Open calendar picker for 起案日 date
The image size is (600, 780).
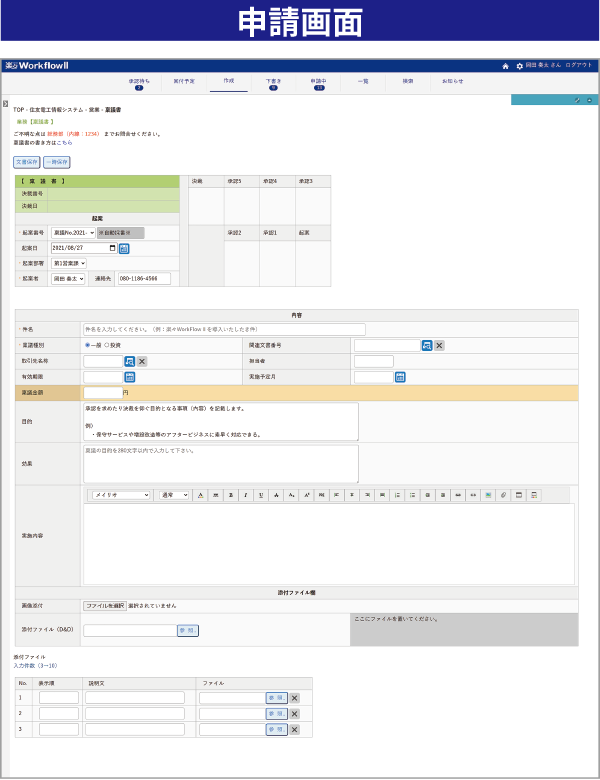pos(124,248)
